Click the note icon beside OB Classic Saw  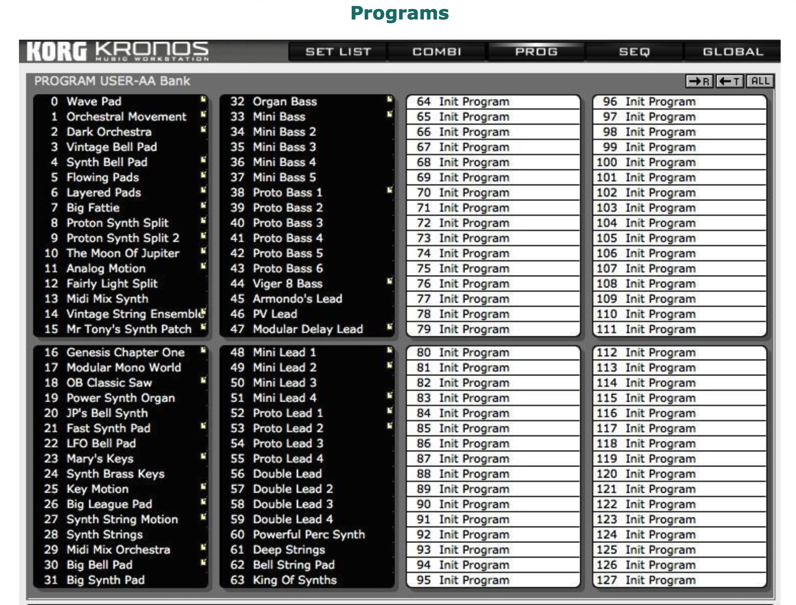tap(204, 381)
